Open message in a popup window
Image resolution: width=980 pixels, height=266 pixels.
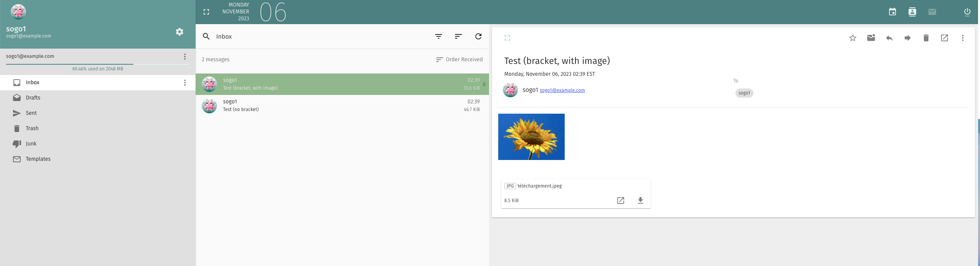click(944, 38)
